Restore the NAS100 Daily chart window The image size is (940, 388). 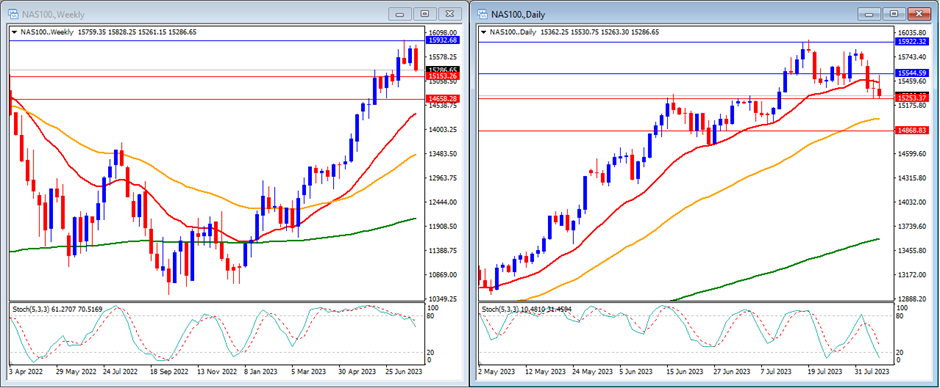click(894, 14)
